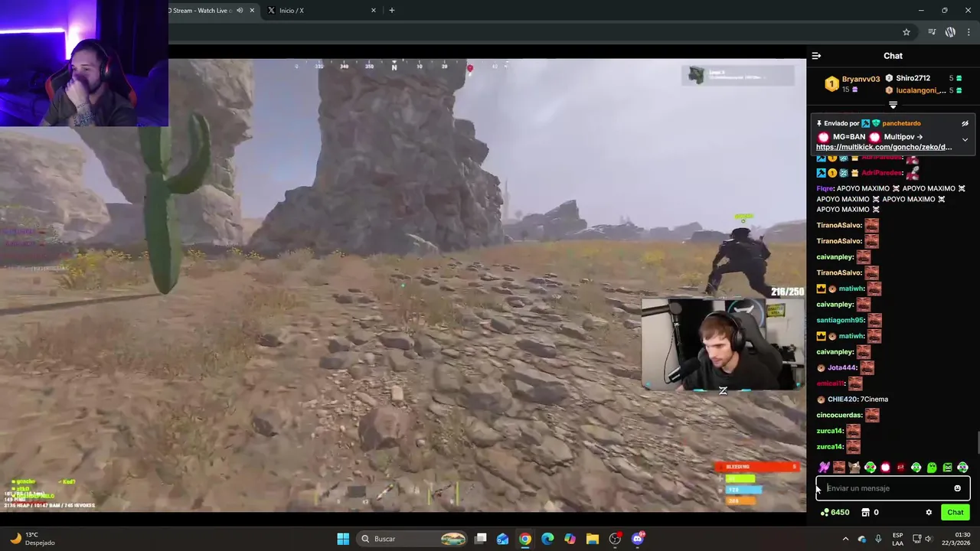Click the stream video player

[403, 285]
